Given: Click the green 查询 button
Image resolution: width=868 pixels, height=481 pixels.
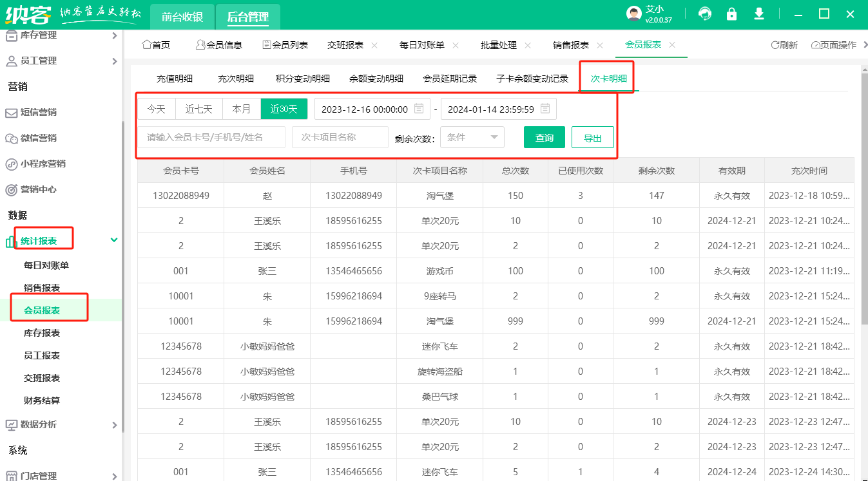Looking at the screenshot, I should [x=544, y=137].
